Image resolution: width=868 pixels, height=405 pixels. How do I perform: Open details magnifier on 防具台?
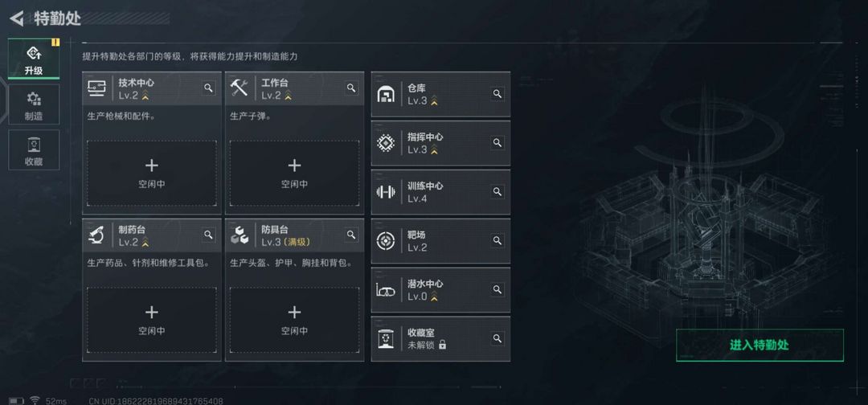(351, 235)
